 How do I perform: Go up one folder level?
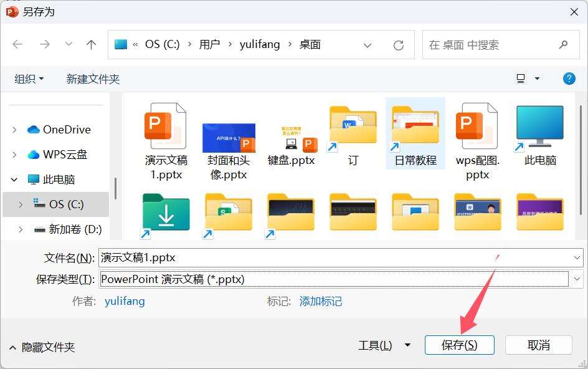(x=91, y=45)
